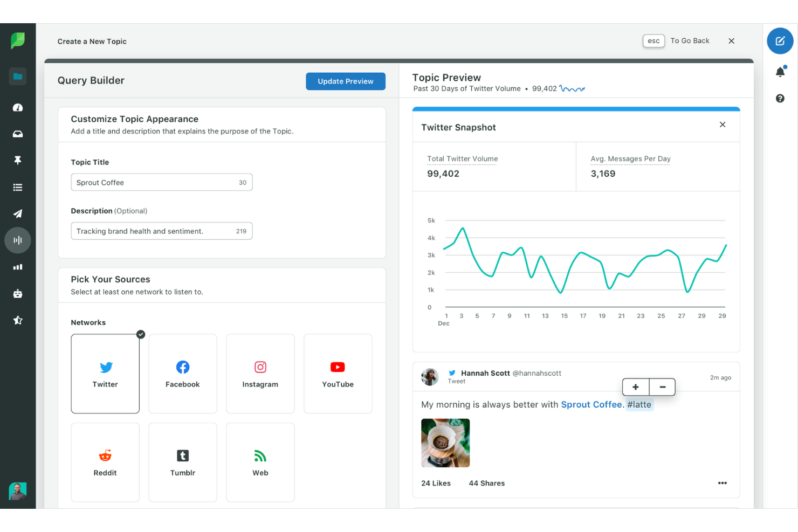Viewport: 798px width, 532px height.
Task: Open the inbox tray icon
Action: (18, 134)
